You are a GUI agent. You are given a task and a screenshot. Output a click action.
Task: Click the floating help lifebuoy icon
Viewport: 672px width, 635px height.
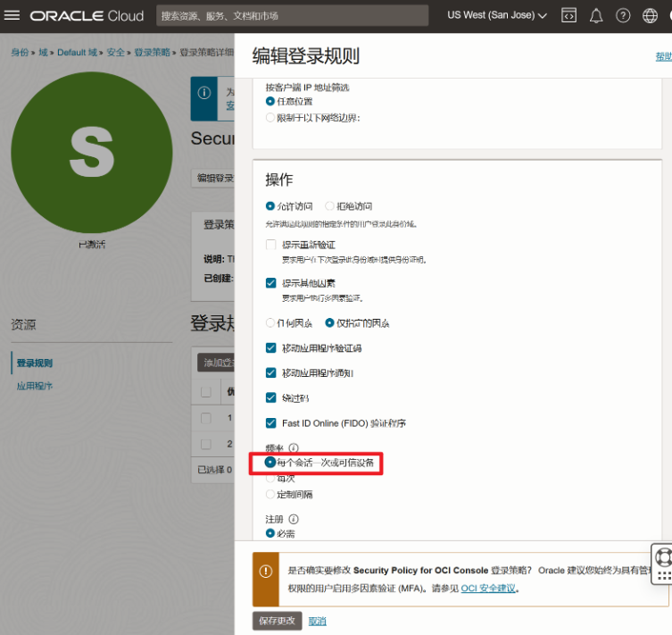[663, 558]
